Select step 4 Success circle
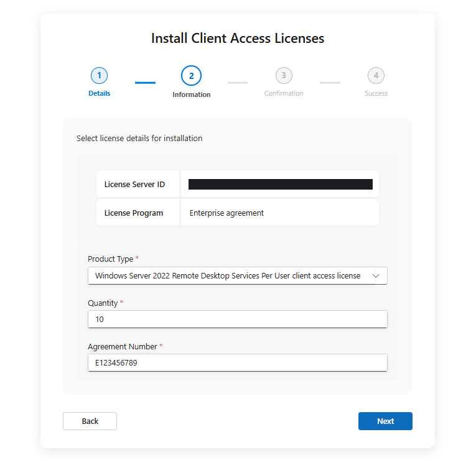476x460 pixels. click(x=376, y=75)
